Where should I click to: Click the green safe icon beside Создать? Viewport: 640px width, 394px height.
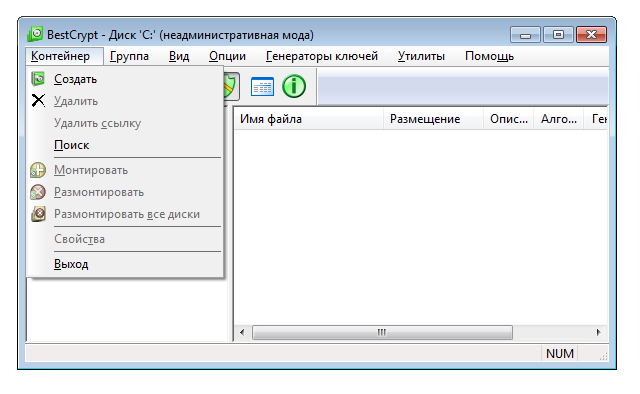pyautogui.click(x=38, y=79)
